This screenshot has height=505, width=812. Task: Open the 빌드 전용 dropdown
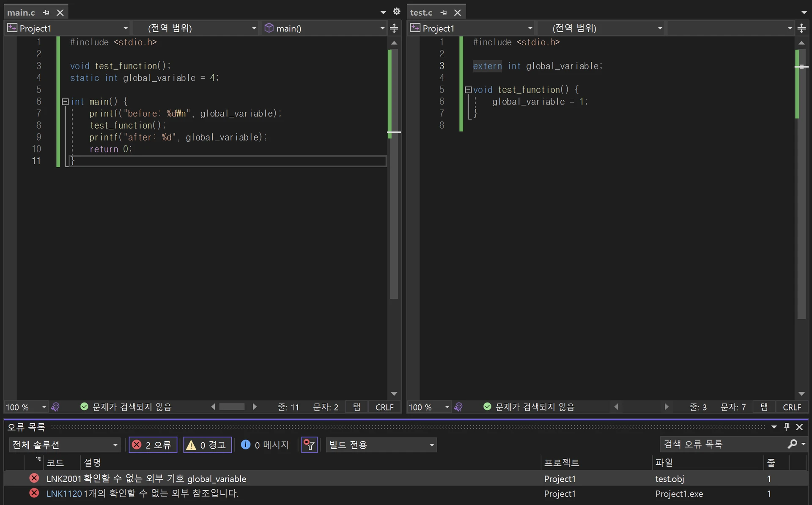pos(381,445)
